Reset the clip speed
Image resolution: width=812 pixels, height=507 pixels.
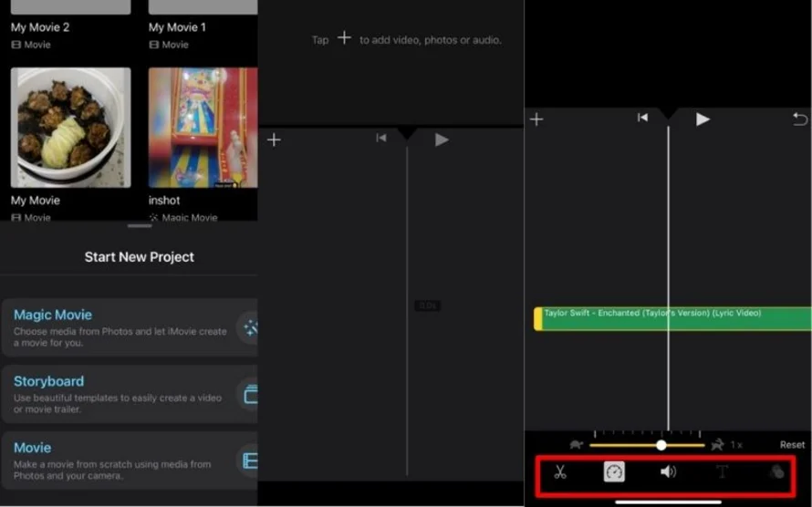pos(792,445)
